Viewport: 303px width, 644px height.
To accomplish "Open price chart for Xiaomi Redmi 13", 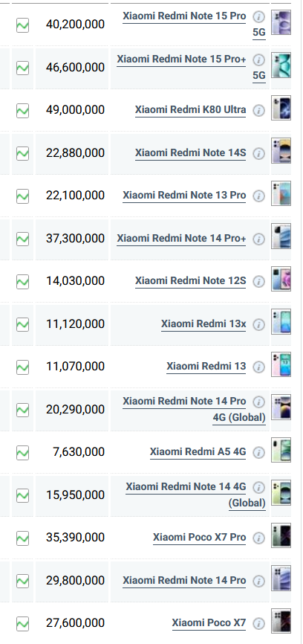I will [22, 367].
